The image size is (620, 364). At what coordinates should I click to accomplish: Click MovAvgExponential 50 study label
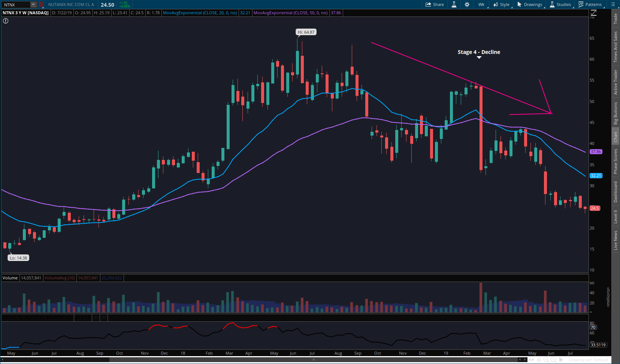click(x=290, y=13)
